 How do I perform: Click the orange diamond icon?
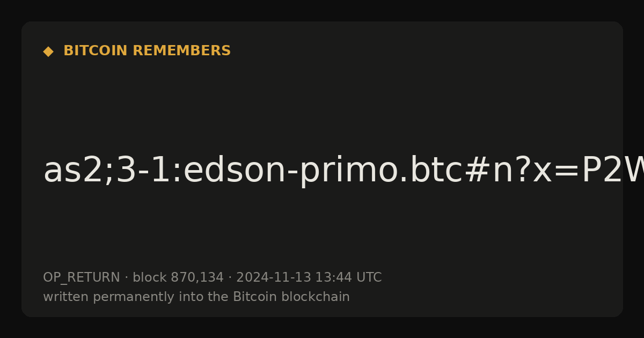[x=48, y=52]
